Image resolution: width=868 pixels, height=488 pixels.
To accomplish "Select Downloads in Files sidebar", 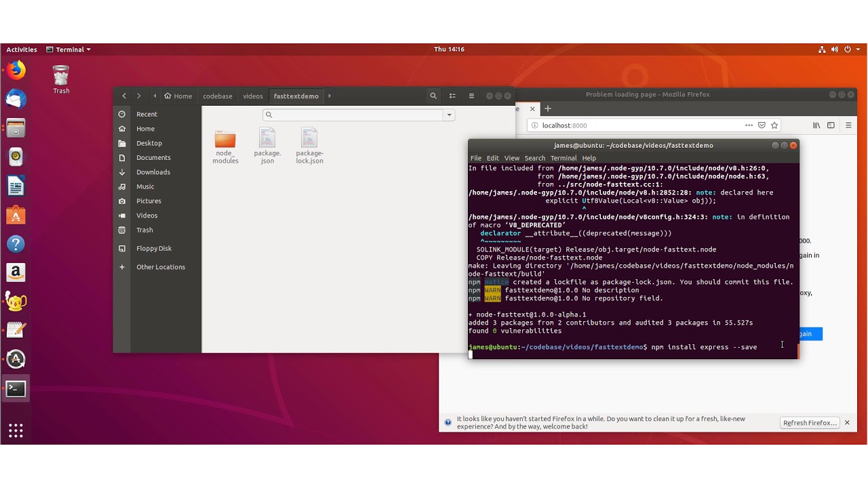I will coord(157,172).
